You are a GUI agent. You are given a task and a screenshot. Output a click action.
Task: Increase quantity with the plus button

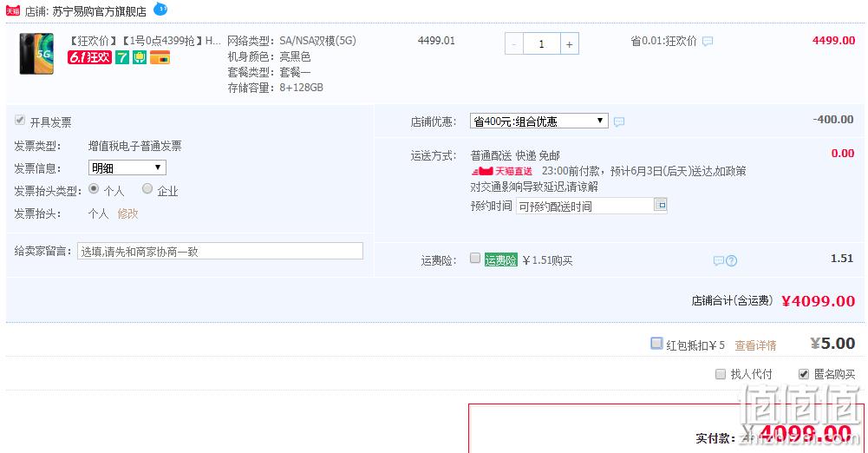click(569, 43)
